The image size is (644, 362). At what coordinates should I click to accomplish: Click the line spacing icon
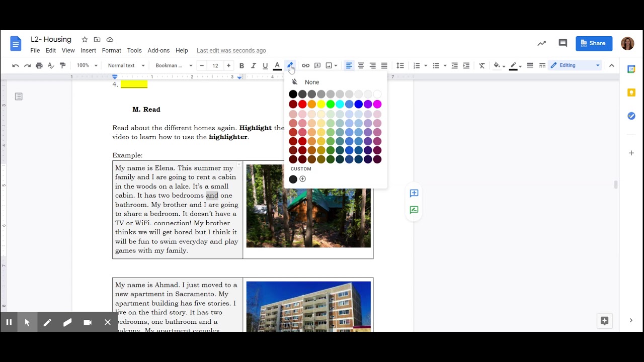point(400,65)
